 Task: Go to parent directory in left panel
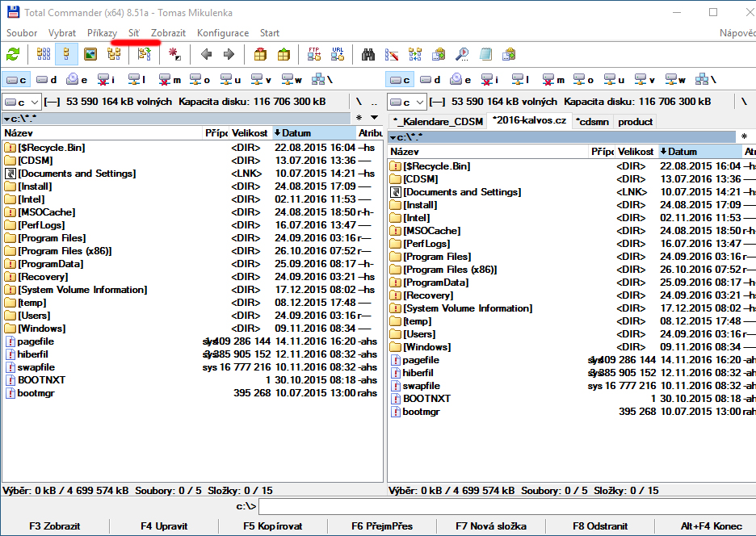[375, 102]
